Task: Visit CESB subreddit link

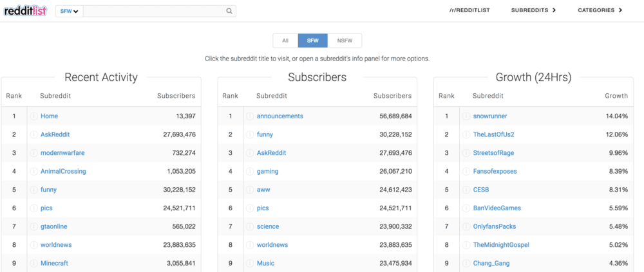Action: (x=481, y=190)
